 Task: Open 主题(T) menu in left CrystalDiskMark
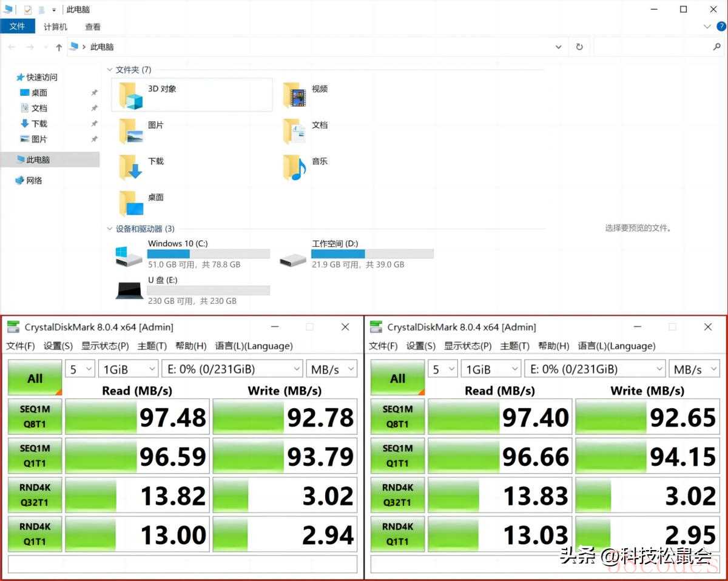click(152, 346)
